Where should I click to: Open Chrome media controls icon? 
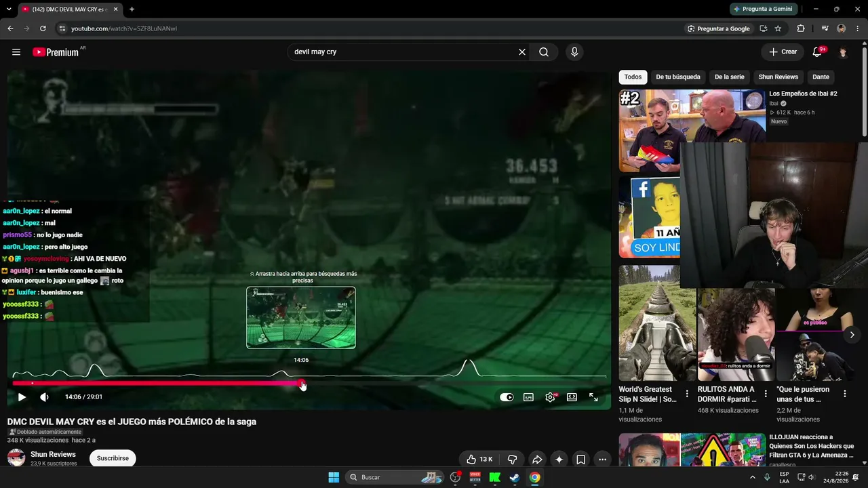click(825, 28)
